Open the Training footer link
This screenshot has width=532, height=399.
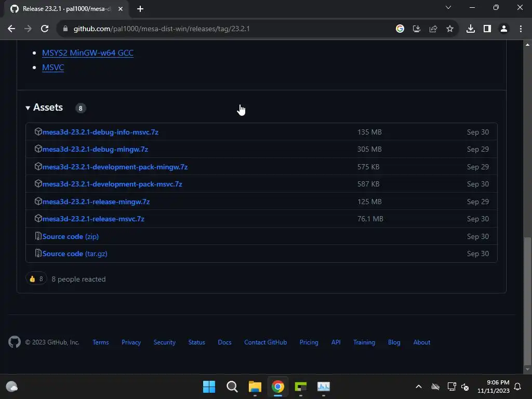point(364,342)
